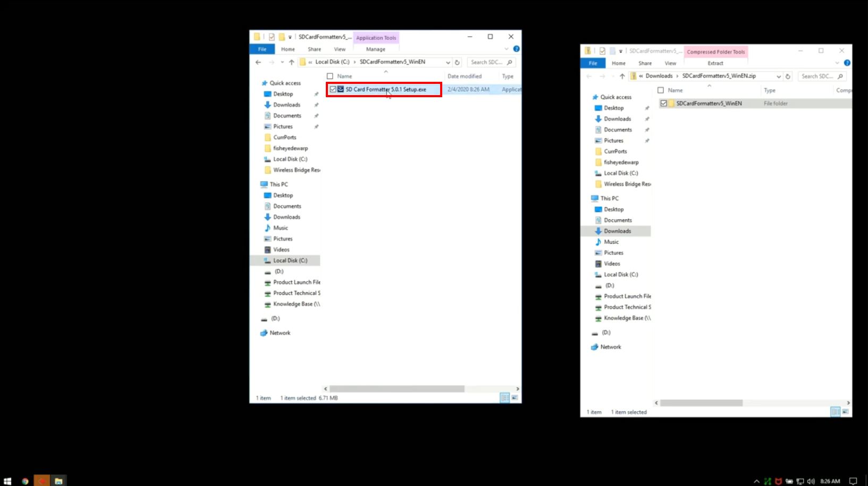Open File Explorer from the taskbar
Viewport: 868px width, 486px height.
pyautogui.click(x=58, y=481)
